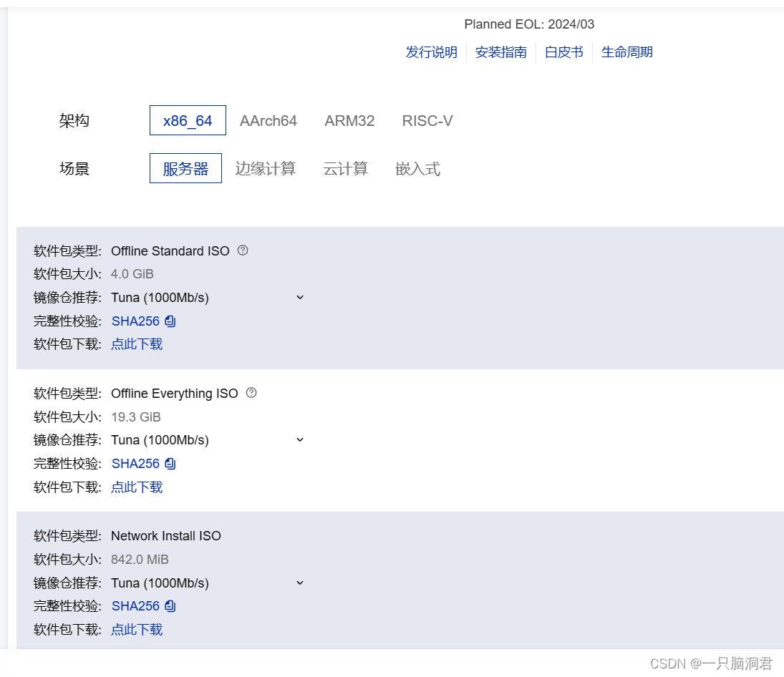This screenshot has height=677, width=784.
Task: Open the 安装指南 link
Action: click(x=500, y=52)
